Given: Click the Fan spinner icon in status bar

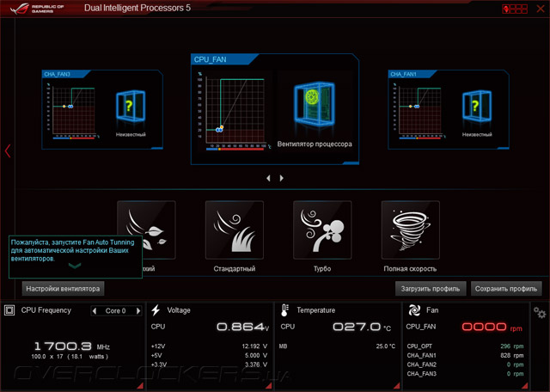Looking at the screenshot, I should [414, 310].
